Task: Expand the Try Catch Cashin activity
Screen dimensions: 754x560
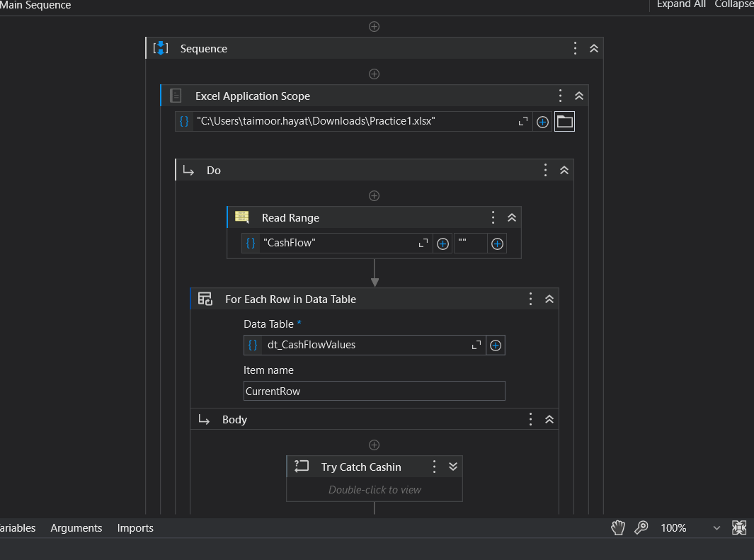Action: (453, 467)
